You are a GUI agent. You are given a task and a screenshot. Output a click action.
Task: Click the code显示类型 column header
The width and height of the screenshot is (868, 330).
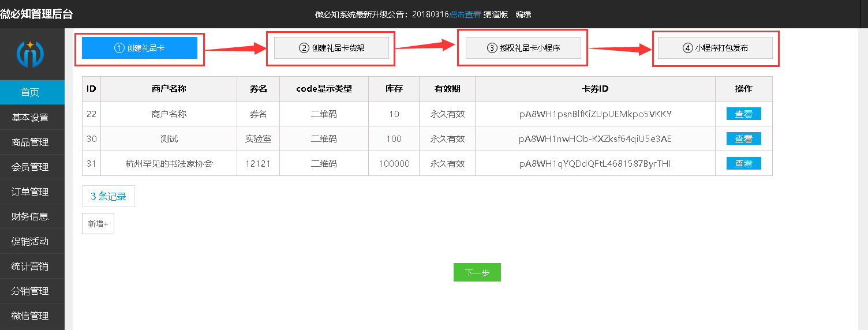coord(324,89)
